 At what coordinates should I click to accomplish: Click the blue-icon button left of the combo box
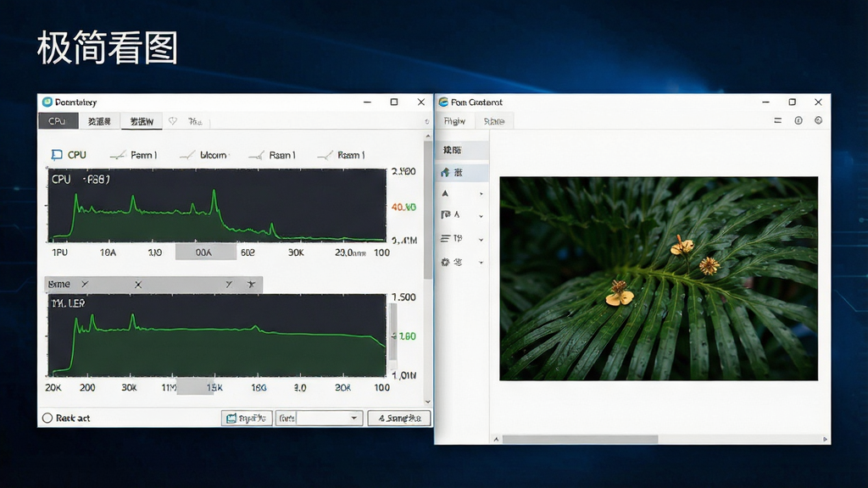point(247,419)
